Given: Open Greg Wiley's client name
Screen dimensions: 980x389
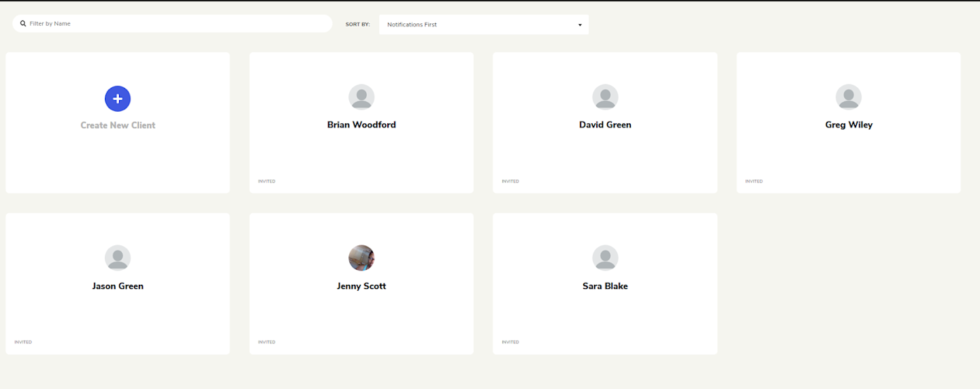Looking at the screenshot, I should pyautogui.click(x=848, y=125).
